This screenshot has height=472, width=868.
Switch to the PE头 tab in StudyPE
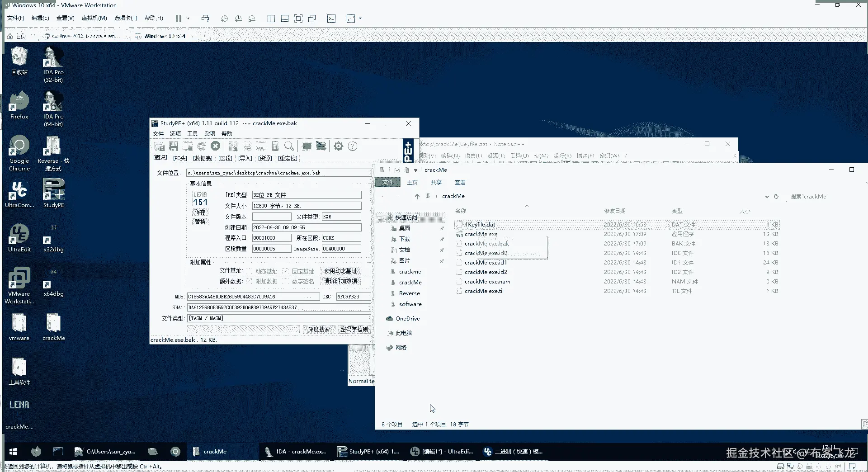pyautogui.click(x=180, y=158)
